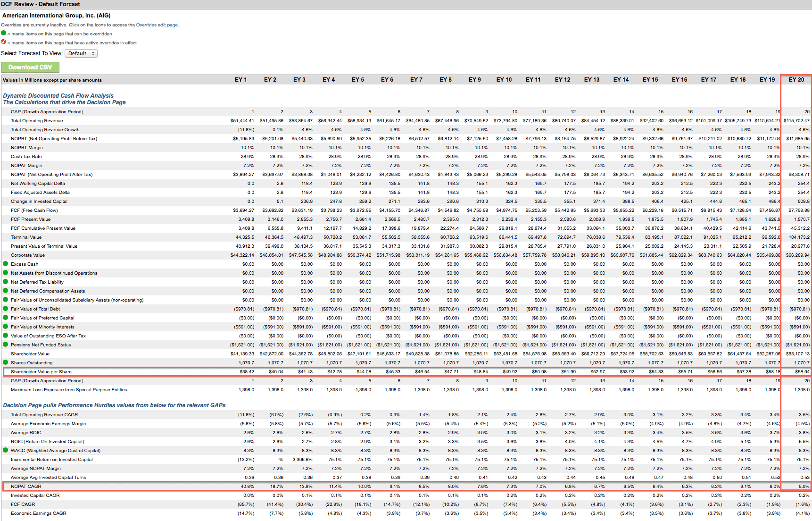Click the Total Operating Revenue row label
The width and height of the screenshot is (812, 521).
(37, 121)
